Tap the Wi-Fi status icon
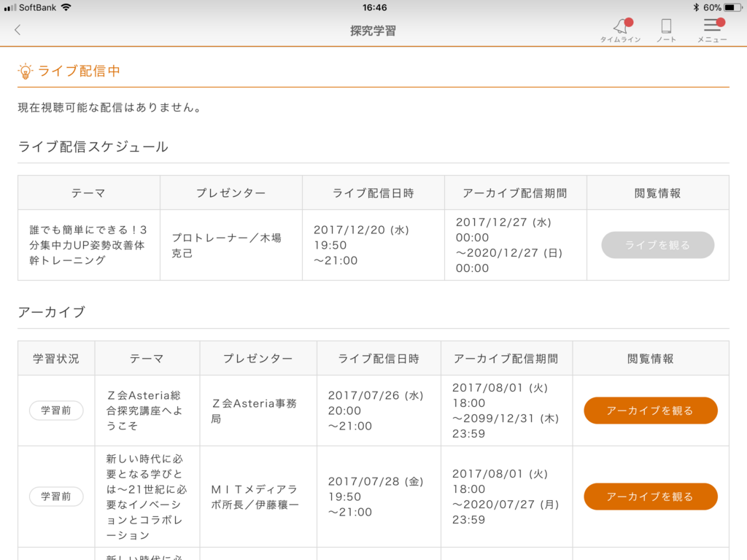The height and width of the screenshot is (560, 747). (66, 7)
